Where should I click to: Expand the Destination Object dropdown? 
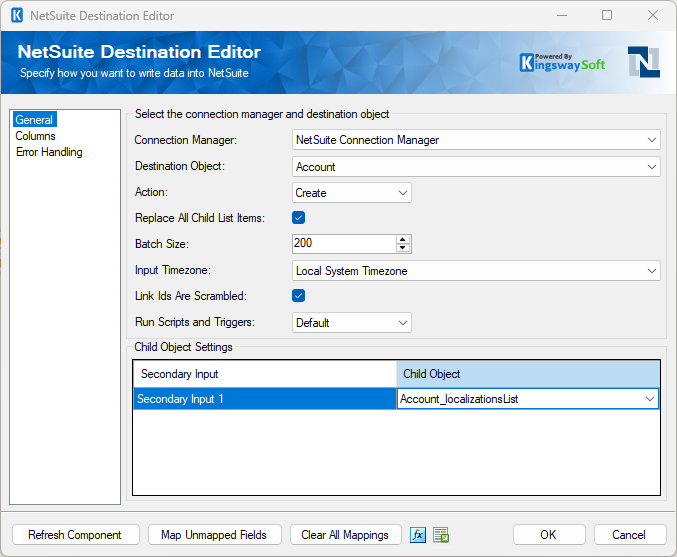[476, 167]
